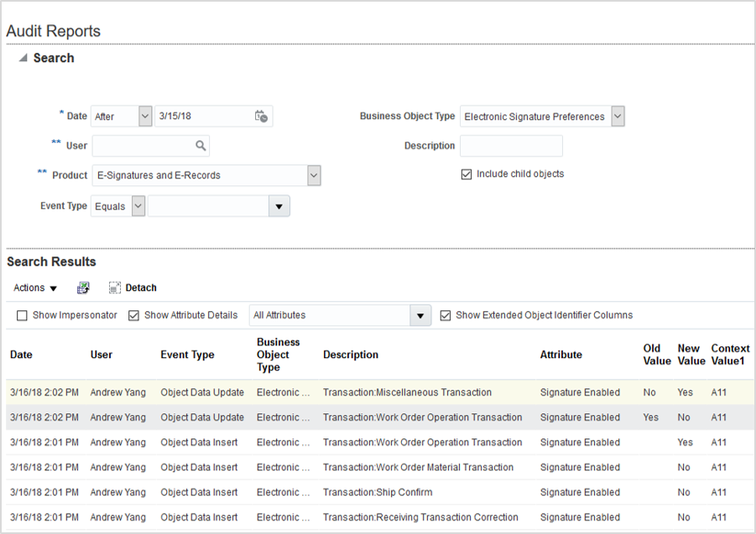Open the Date operator 'After' dropdown

(144, 117)
